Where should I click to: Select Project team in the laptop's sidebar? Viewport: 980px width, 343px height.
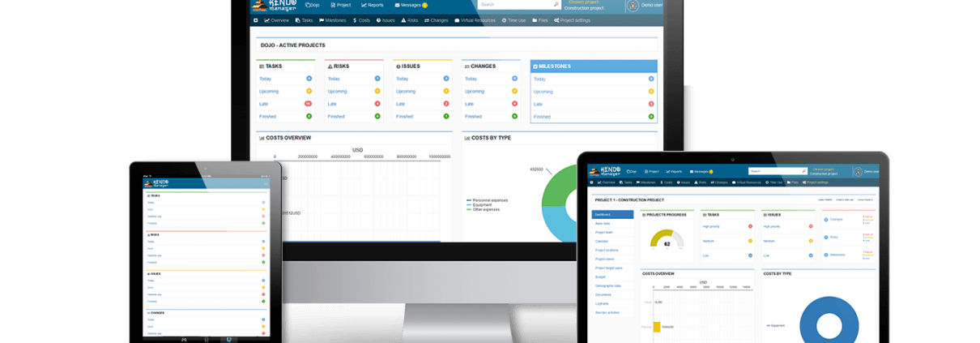(604, 232)
